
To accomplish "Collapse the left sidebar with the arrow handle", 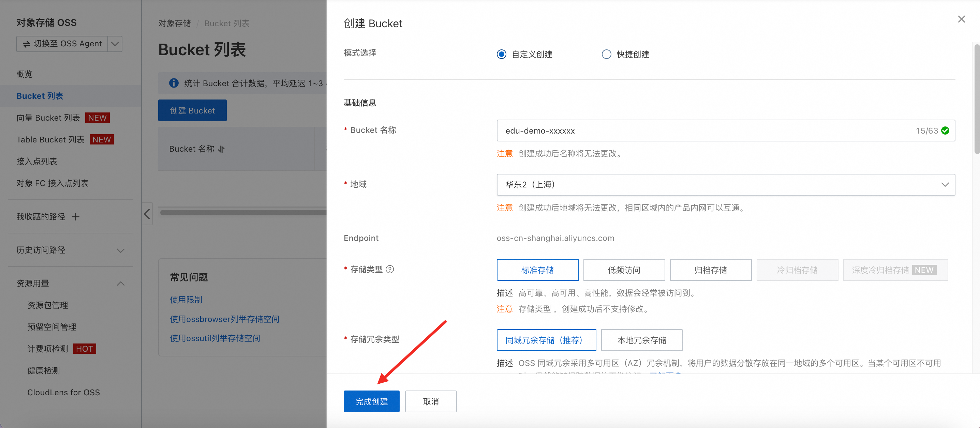I will click(147, 214).
